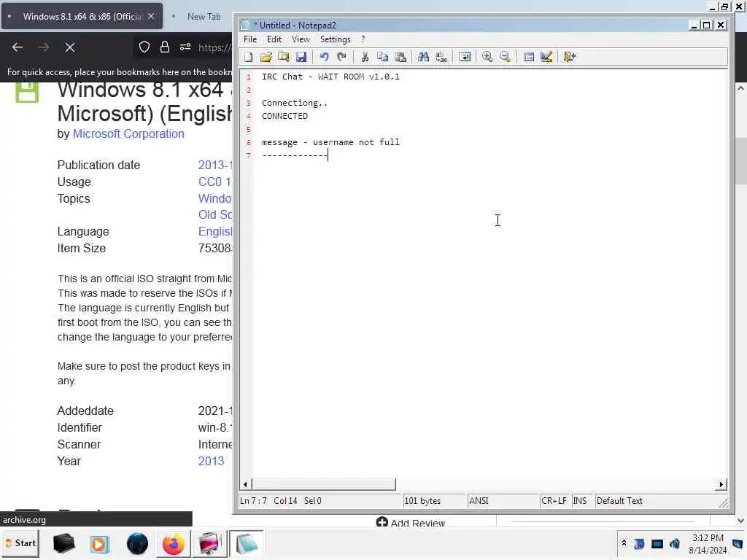This screenshot has height=560, width=747.
Task: Open the Settings menu in Notepad2
Action: pyautogui.click(x=335, y=39)
